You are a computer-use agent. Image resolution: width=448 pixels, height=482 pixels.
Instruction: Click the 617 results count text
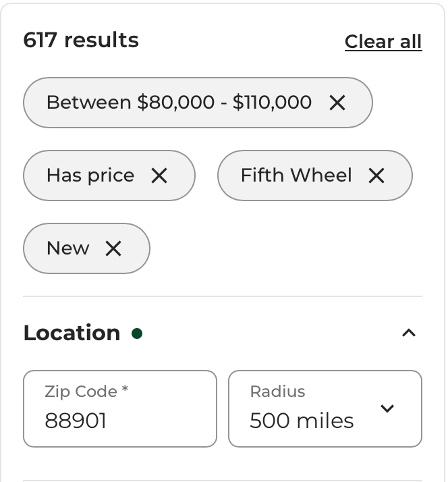click(x=81, y=41)
